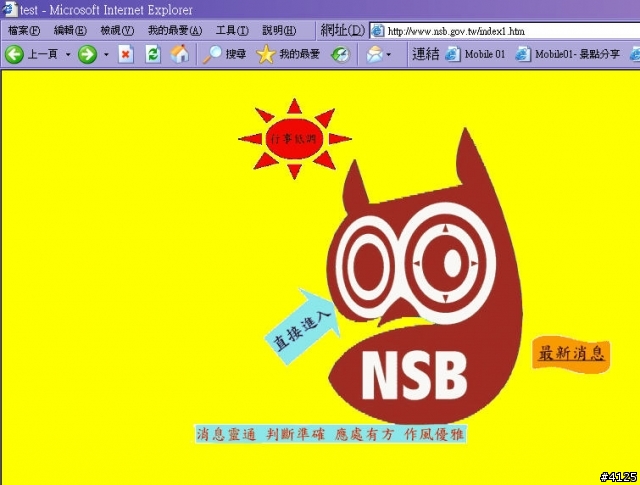Image resolution: width=640 pixels, height=485 pixels.
Task: Click the green Forward arrow button
Action: pyautogui.click(x=87, y=54)
